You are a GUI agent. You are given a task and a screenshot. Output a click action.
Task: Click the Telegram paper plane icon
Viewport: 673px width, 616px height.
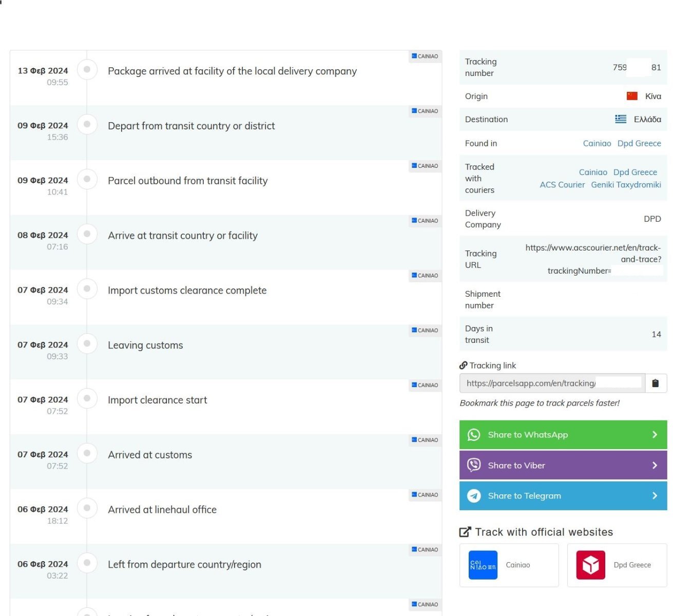474,496
